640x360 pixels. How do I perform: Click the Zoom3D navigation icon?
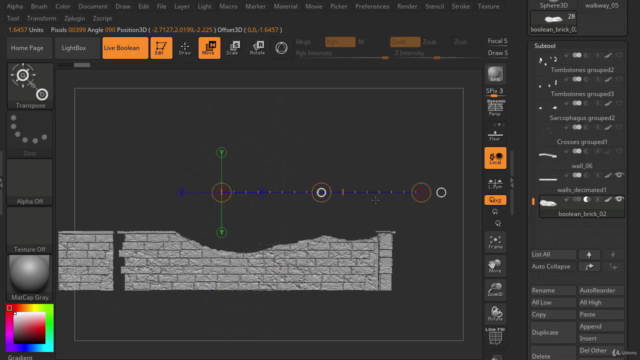(495, 289)
